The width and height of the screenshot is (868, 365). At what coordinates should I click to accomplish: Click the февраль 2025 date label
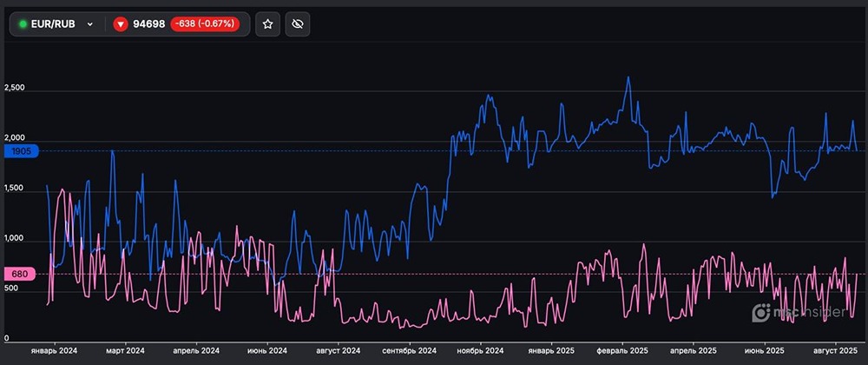[x=622, y=351]
